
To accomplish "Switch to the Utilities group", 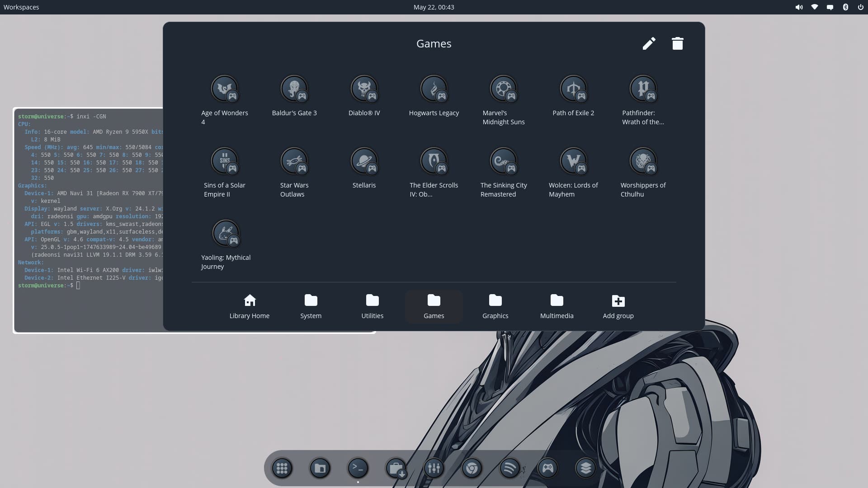I will click(373, 307).
